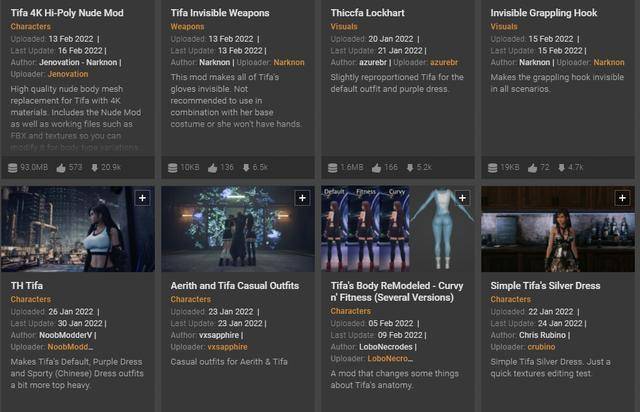Click Visuals category under Invisible Grappling Hook
The width and height of the screenshot is (640, 412).
coord(504,27)
